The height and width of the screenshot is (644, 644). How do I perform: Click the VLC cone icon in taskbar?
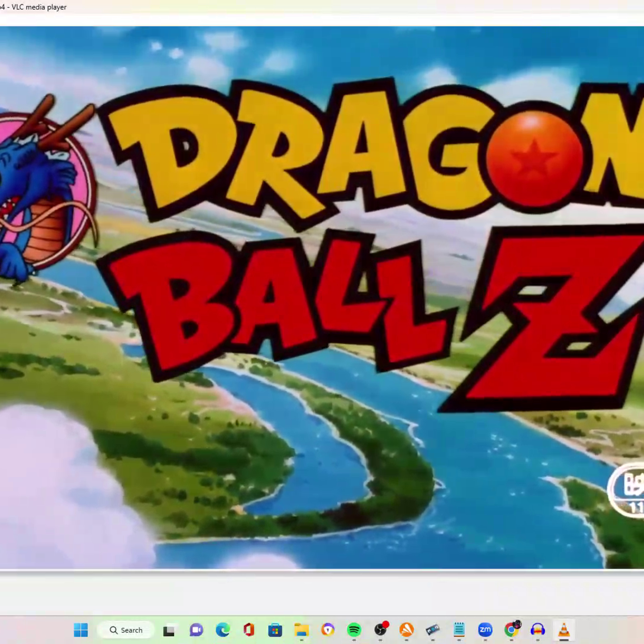tap(564, 630)
